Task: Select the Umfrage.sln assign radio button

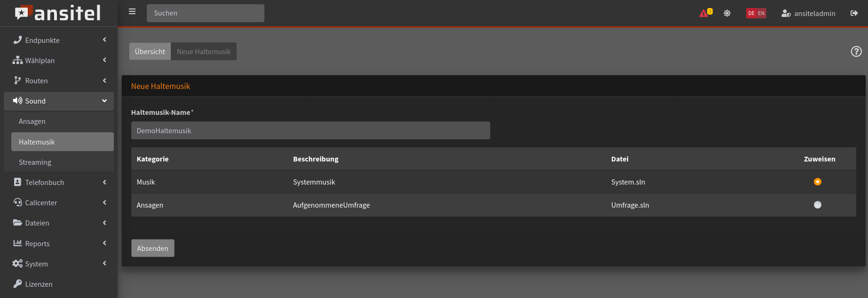Action: click(817, 205)
